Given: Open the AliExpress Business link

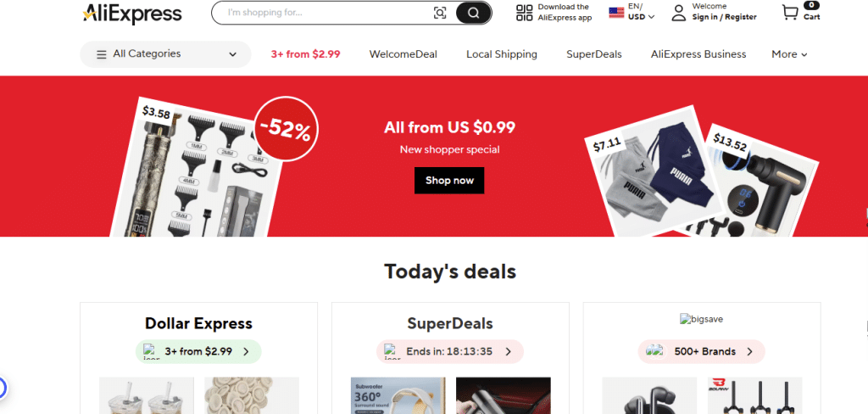Looking at the screenshot, I should coord(698,54).
